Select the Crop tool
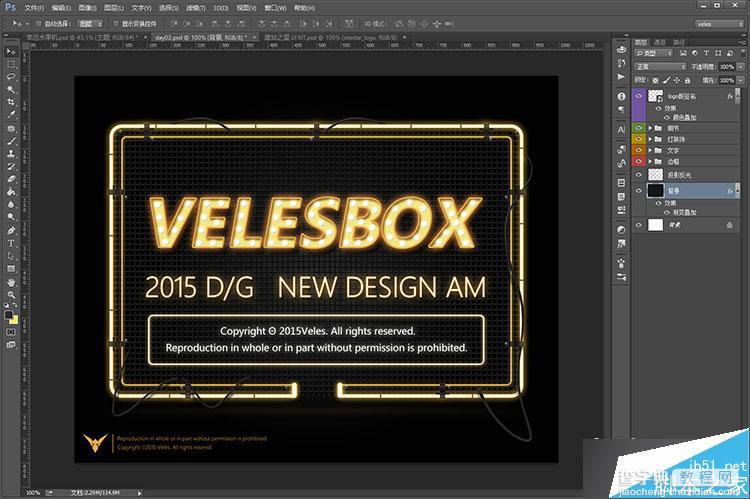The height and width of the screenshot is (499, 750). point(11,102)
